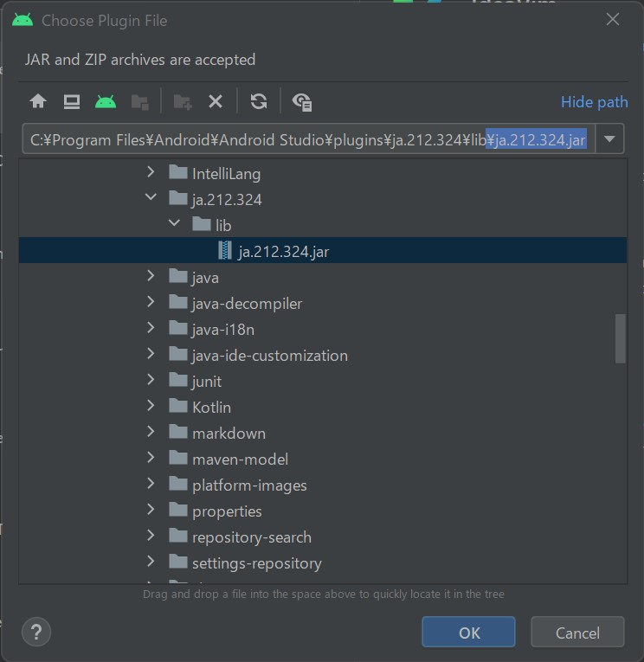Go to the Home directory icon
The width and height of the screenshot is (644, 662).
coord(38,102)
